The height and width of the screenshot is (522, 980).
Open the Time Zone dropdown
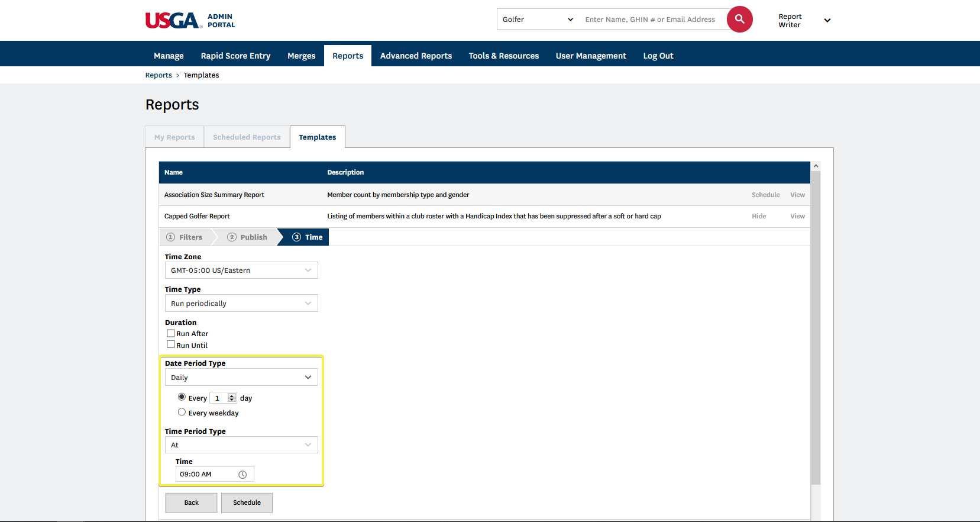pos(241,270)
